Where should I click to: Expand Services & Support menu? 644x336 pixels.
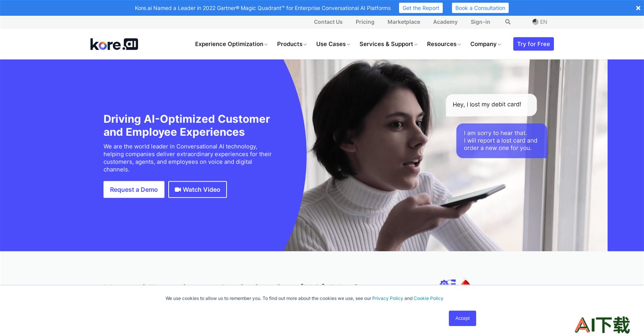388,44
